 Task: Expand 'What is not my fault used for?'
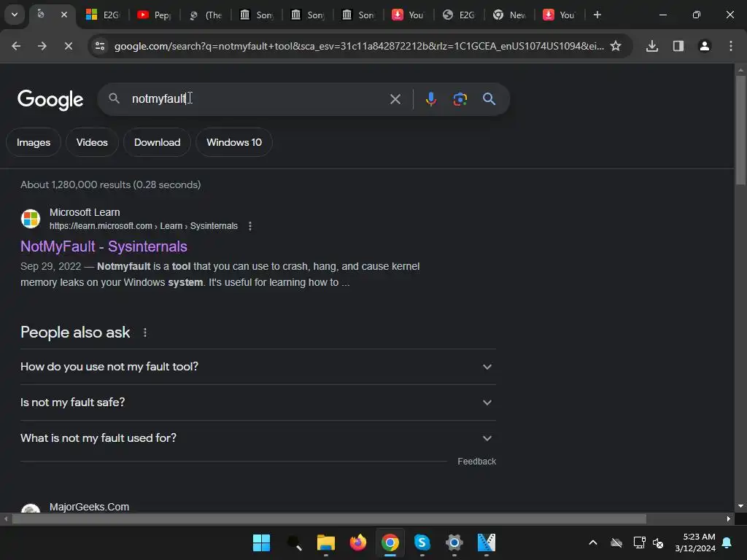coord(258,438)
